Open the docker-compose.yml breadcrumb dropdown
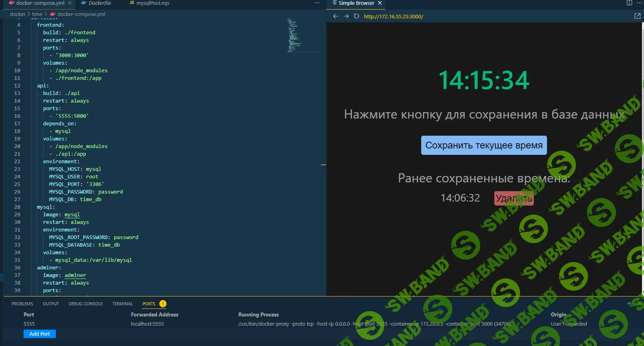Viewport: 644px width, 346px height. [81, 14]
